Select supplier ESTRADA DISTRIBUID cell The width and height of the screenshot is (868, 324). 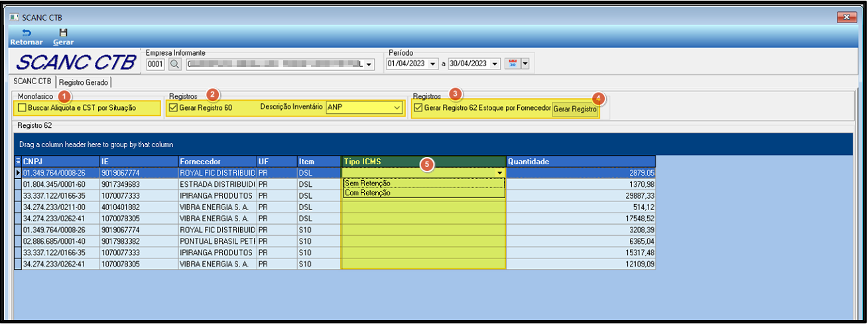pos(217,184)
